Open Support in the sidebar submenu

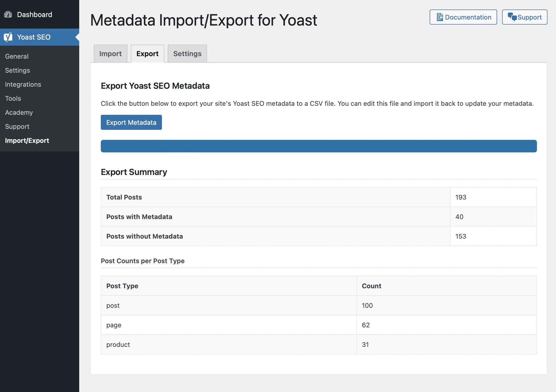click(x=17, y=127)
